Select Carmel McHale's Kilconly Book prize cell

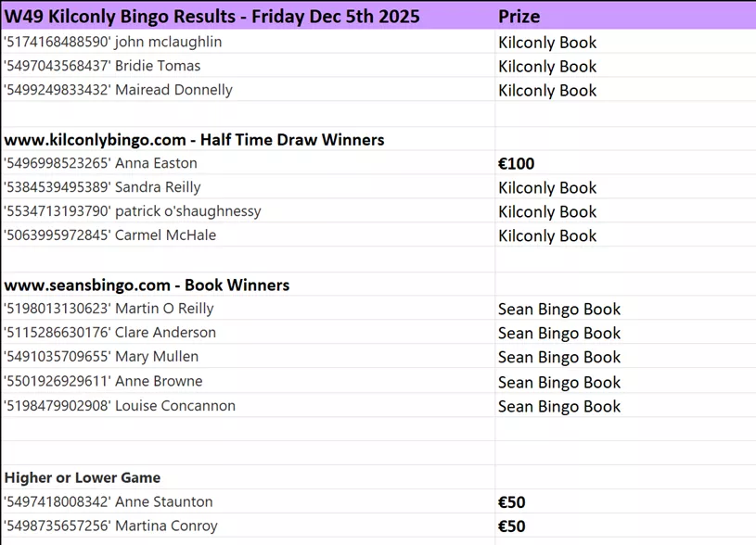[547, 235]
